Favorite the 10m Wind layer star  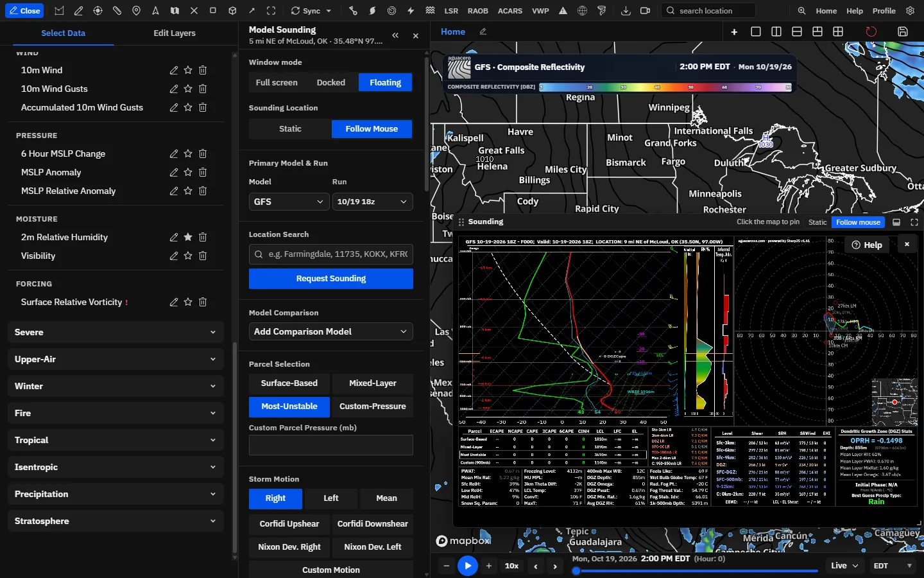(x=188, y=70)
